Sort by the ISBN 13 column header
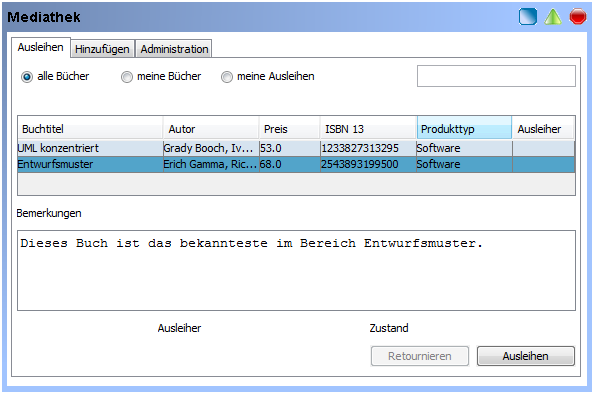Screen dimensions: 594x394 pyautogui.click(x=369, y=129)
